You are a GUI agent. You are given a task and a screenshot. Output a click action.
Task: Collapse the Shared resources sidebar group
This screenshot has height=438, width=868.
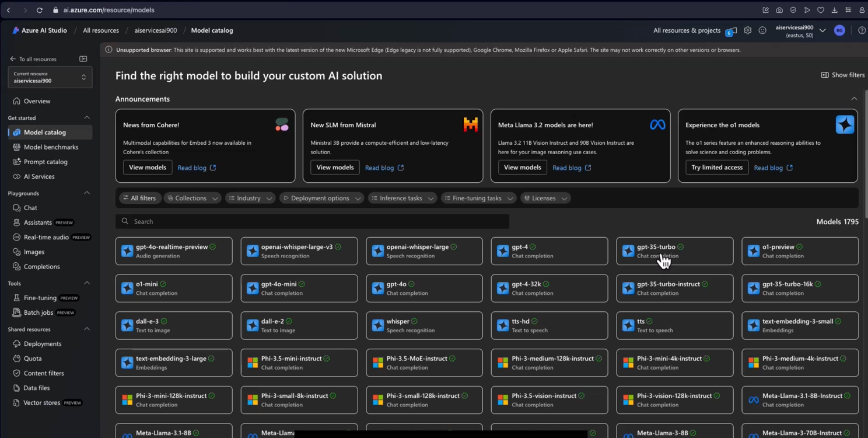[x=87, y=329]
